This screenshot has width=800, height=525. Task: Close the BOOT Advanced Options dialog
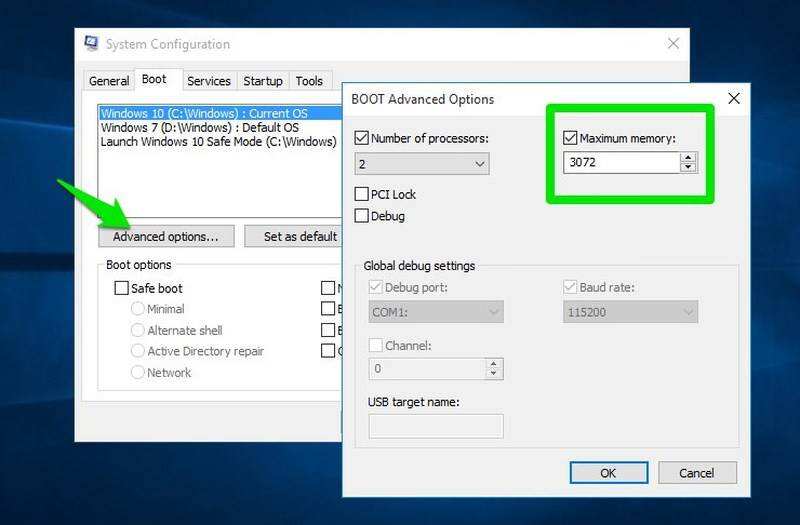point(733,99)
